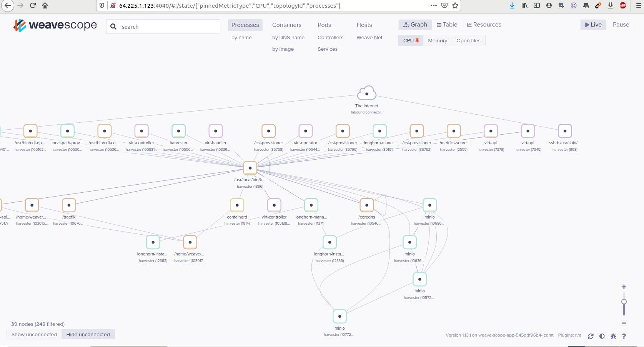Switch to Graph view
Viewport: 644px width, 347px height.
click(415, 25)
